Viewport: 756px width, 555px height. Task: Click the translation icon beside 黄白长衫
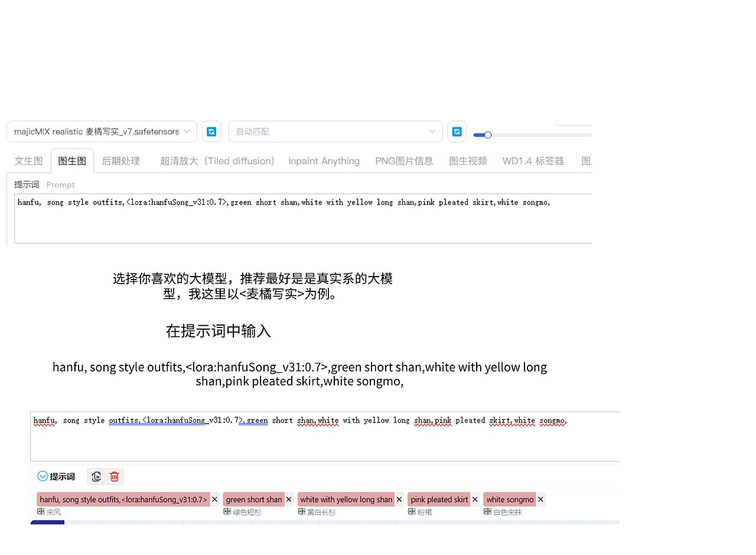pyautogui.click(x=302, y=512)
